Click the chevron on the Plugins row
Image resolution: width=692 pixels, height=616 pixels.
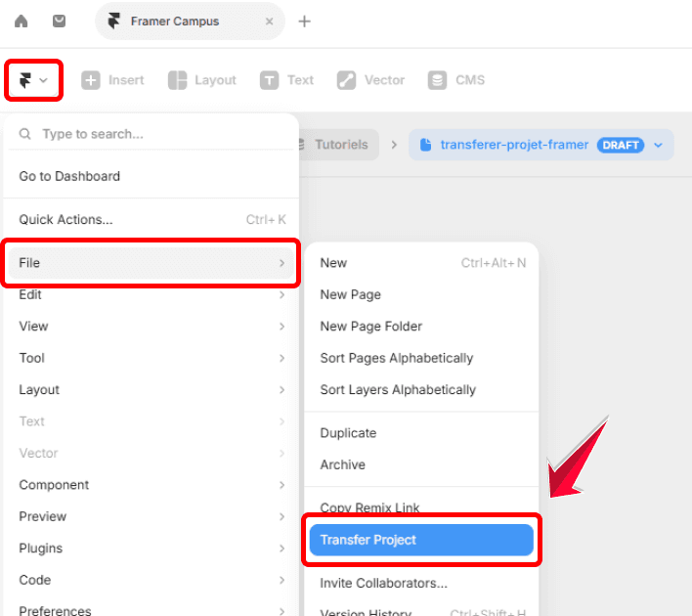coord(282,549)
